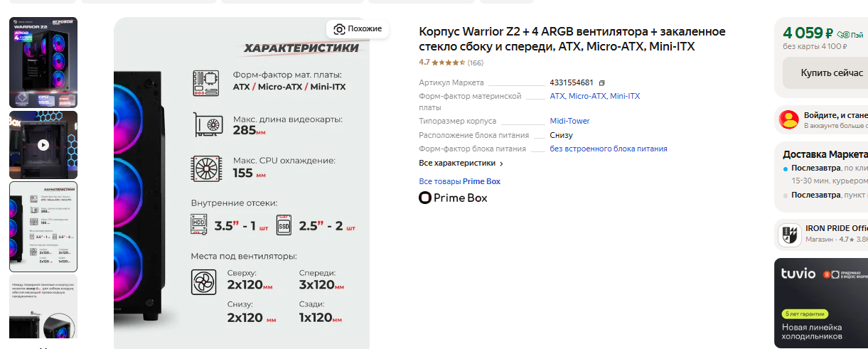
Task: Click 'без встроенного блока питания' link
Action: pos(608,149)
